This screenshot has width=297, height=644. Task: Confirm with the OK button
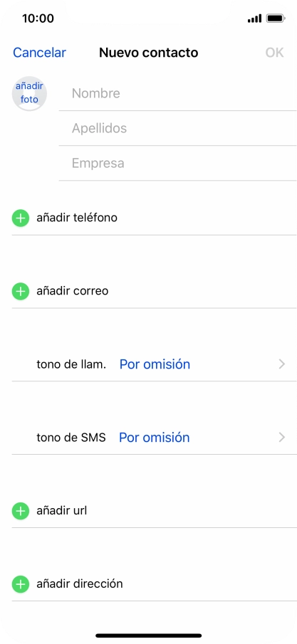tap(274, 53)
